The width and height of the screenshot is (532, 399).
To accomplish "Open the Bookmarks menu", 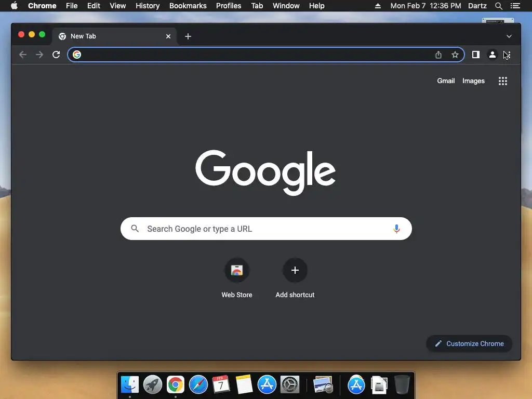I will tap(188, 6).
